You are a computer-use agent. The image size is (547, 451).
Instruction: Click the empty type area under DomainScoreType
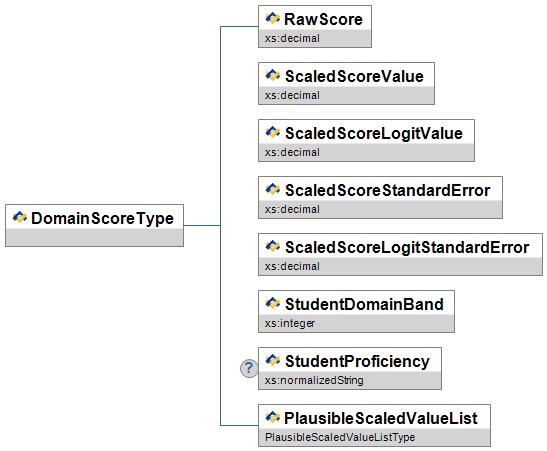click(95, 238)
